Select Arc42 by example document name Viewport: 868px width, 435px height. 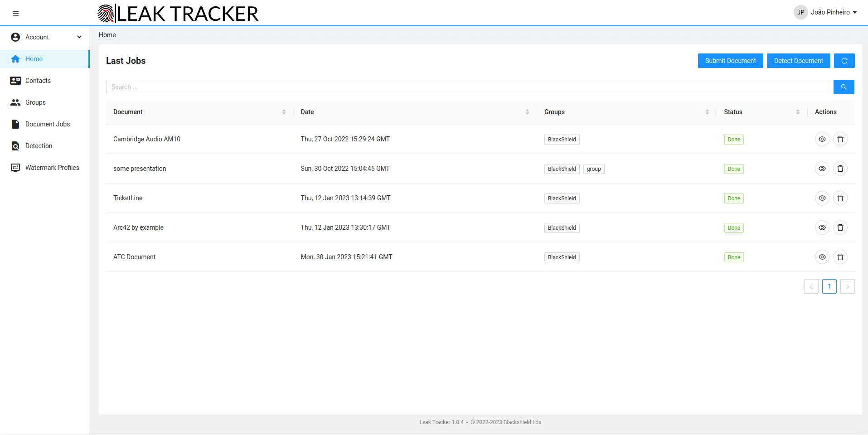138,227
